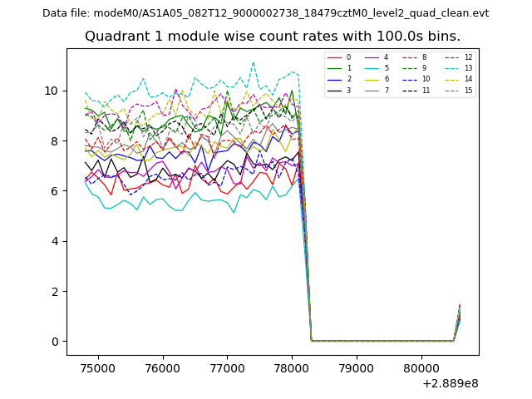The image size is (532, 399).
Task: Click the data file path text at top
Action: (265, 13)
